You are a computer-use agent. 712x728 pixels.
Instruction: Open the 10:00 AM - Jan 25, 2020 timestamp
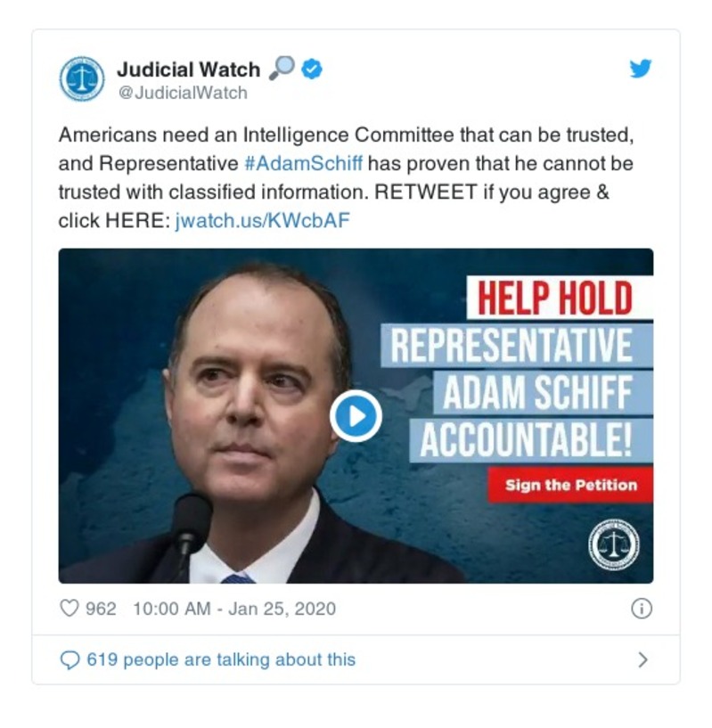pyautogui.click(x=234, y=609)
